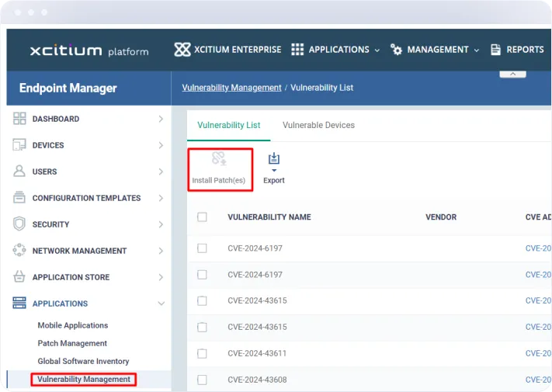552x392 pixels.
Task: Open Patch Management in the sidebar
Action: (x=72, y=343)
